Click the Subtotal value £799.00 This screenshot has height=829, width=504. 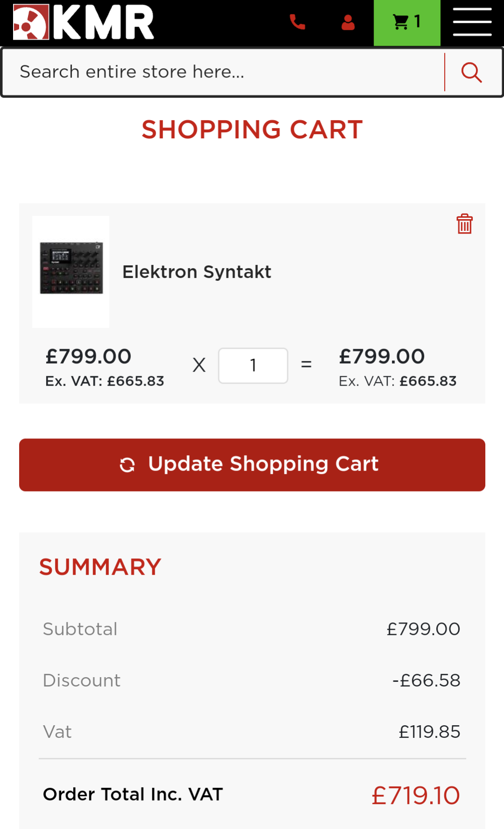coord(423,629)
